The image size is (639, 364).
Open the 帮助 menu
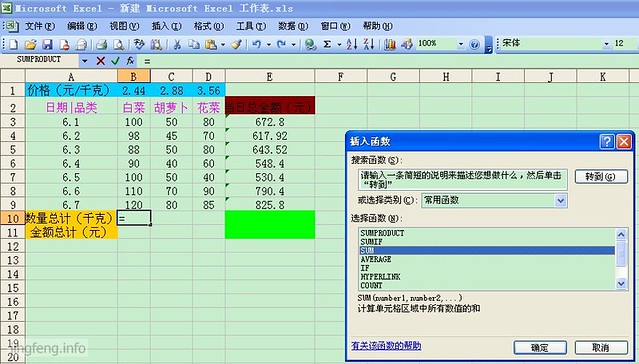[377, 26]
